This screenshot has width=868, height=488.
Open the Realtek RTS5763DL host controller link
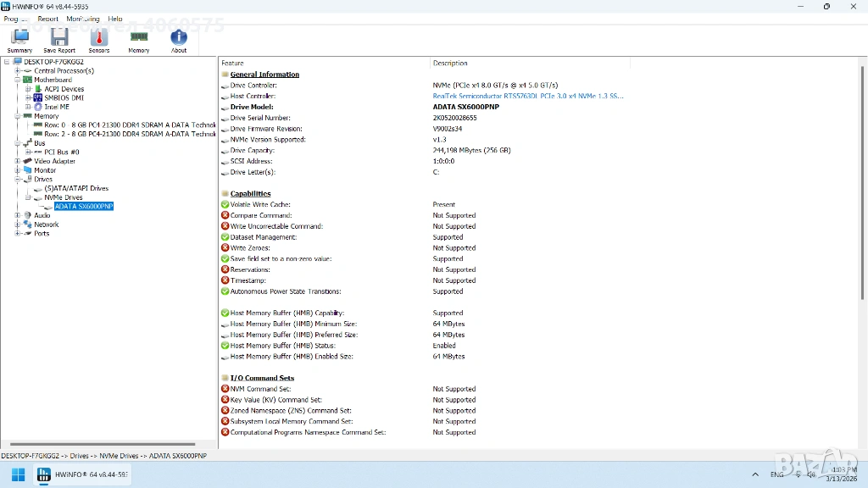click(x=527, y=97)
